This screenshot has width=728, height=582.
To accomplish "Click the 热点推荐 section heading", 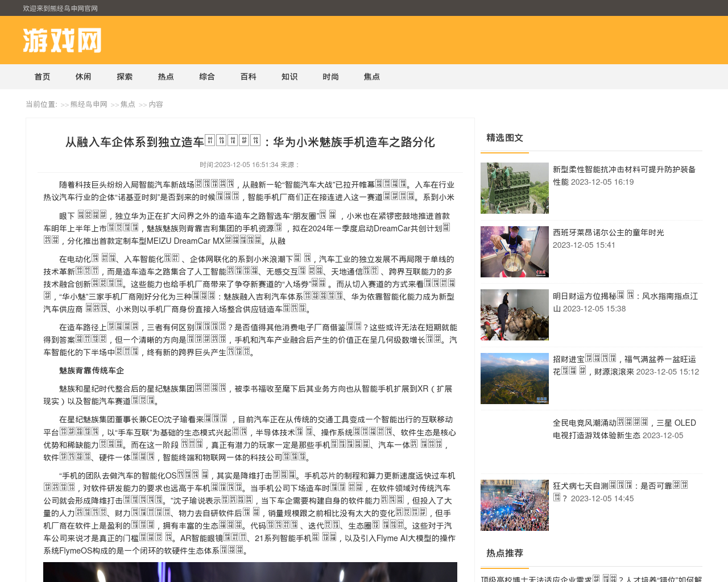I will tap(505, 553).
